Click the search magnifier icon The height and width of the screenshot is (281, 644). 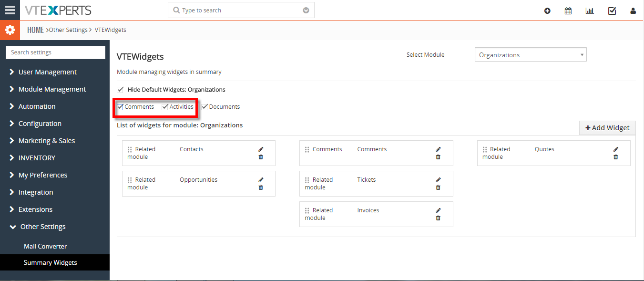[176, 10]
